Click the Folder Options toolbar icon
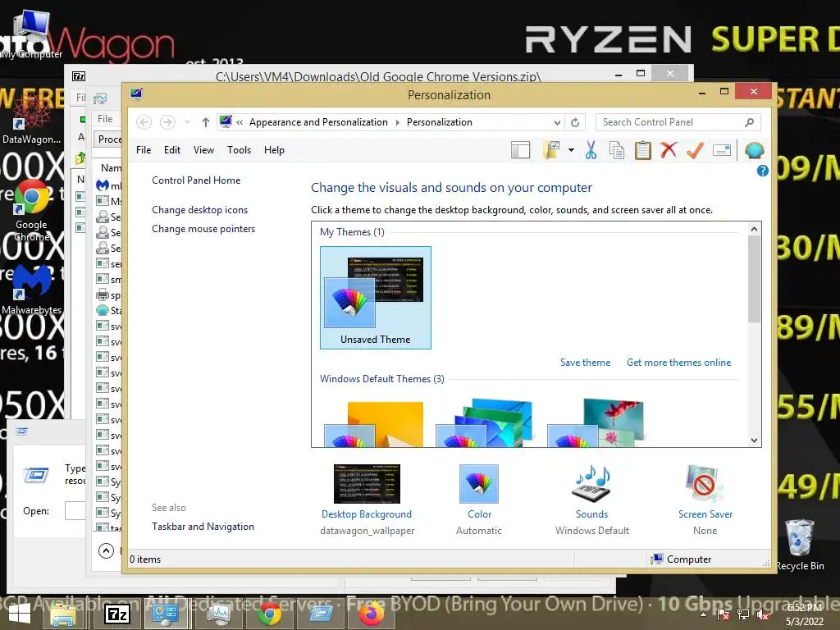 (552, 151)
